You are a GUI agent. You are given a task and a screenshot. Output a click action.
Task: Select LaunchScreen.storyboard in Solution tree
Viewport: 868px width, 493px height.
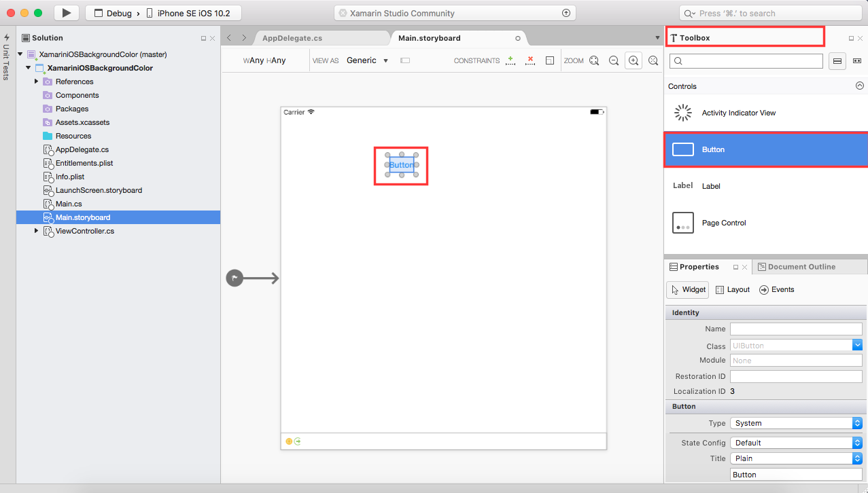(x=99, y=190)
